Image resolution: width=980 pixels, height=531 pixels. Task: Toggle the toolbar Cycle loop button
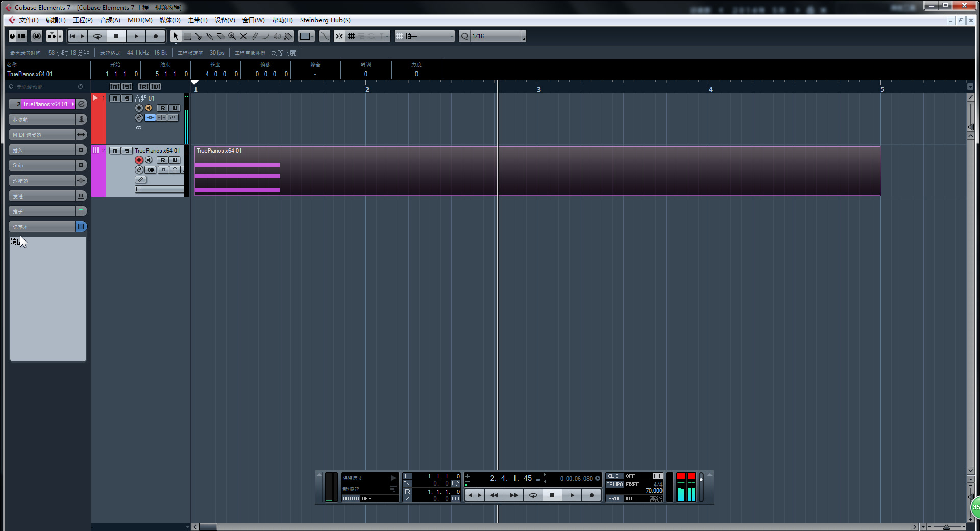pos(97,36)
